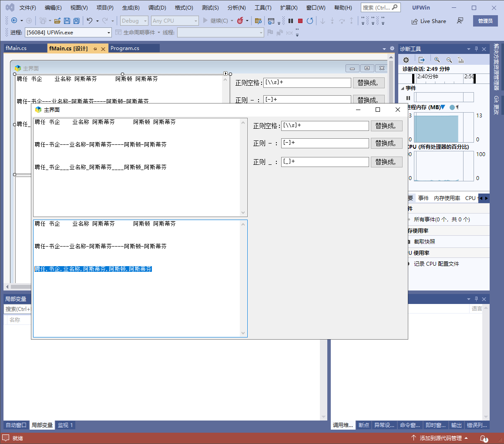Click the navigate backward arrow icon
This screenshot has width=504, height=444.
(x=14, y=20)
